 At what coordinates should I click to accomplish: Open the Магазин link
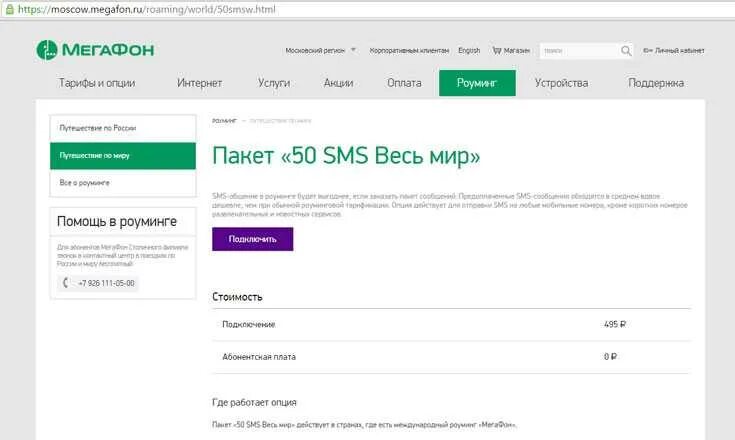point(517,50)
